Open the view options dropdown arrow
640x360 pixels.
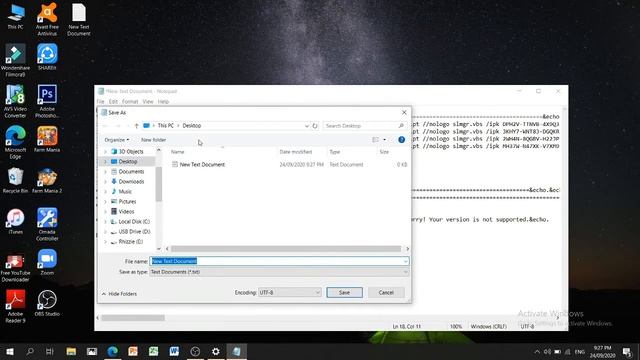click(x=384, y=140)
